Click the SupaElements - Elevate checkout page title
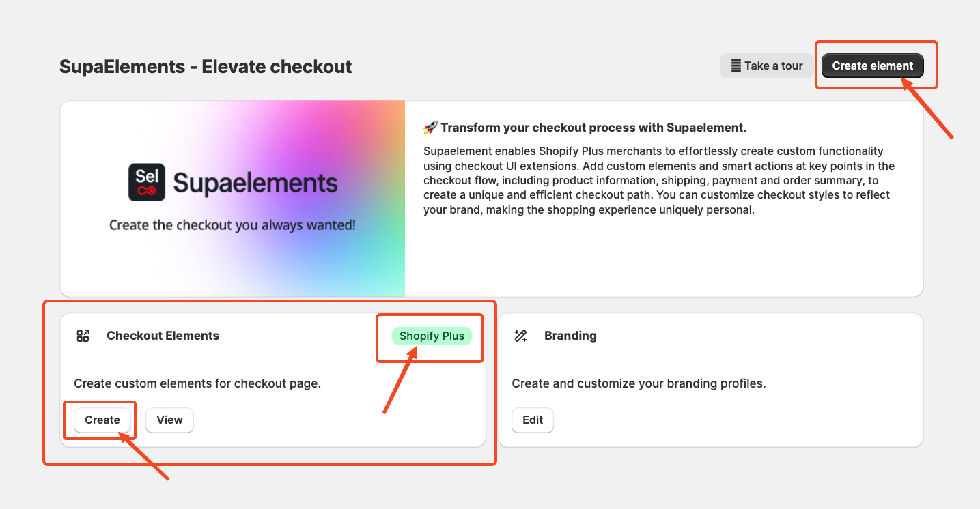 coord(206,67)
